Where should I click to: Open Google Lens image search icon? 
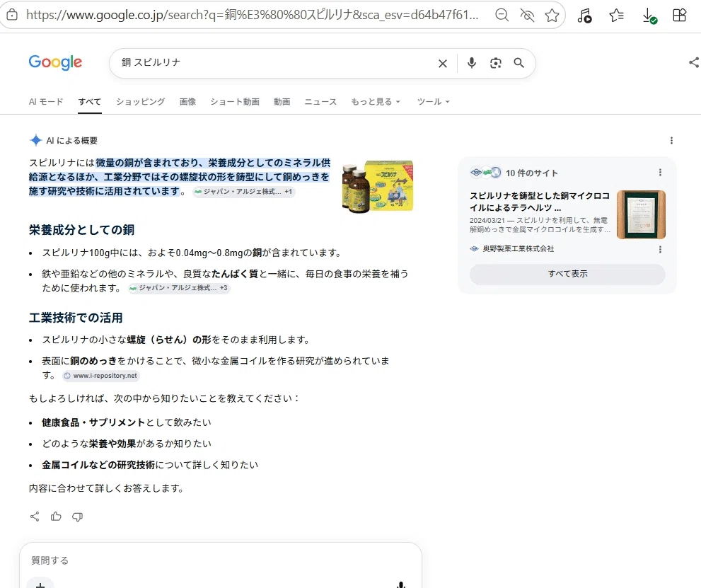(495, 63)
